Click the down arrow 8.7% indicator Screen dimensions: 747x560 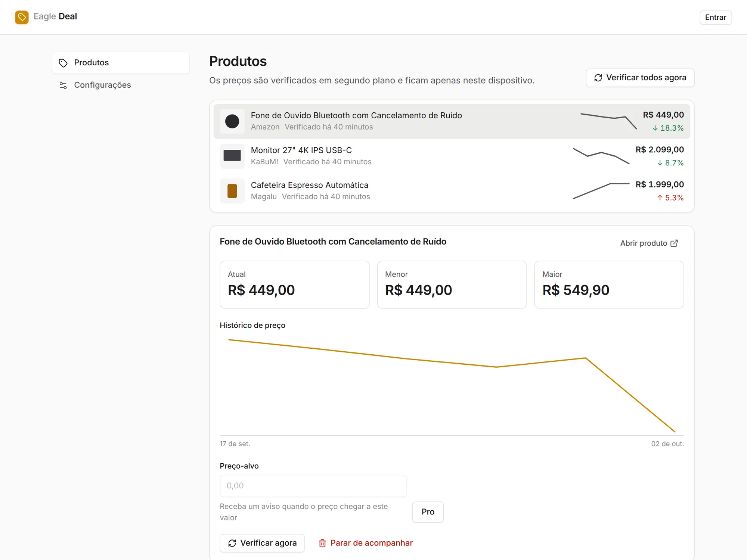click(670, 163)
